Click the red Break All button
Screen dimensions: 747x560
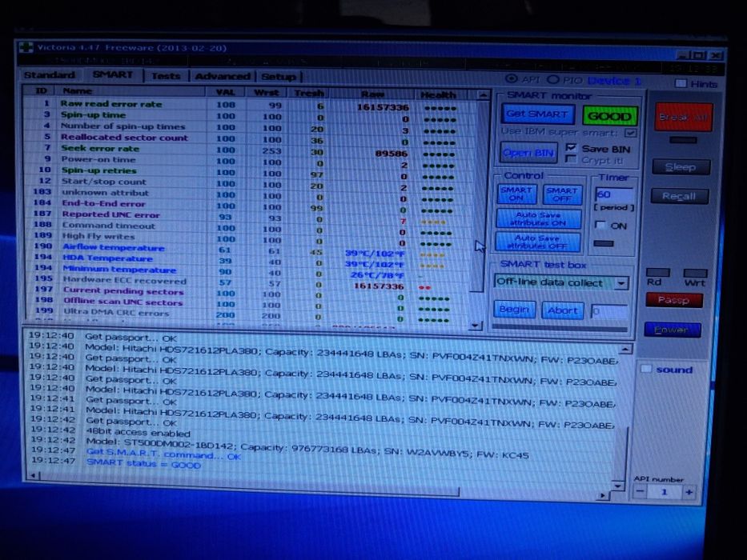tap(684, 117)
